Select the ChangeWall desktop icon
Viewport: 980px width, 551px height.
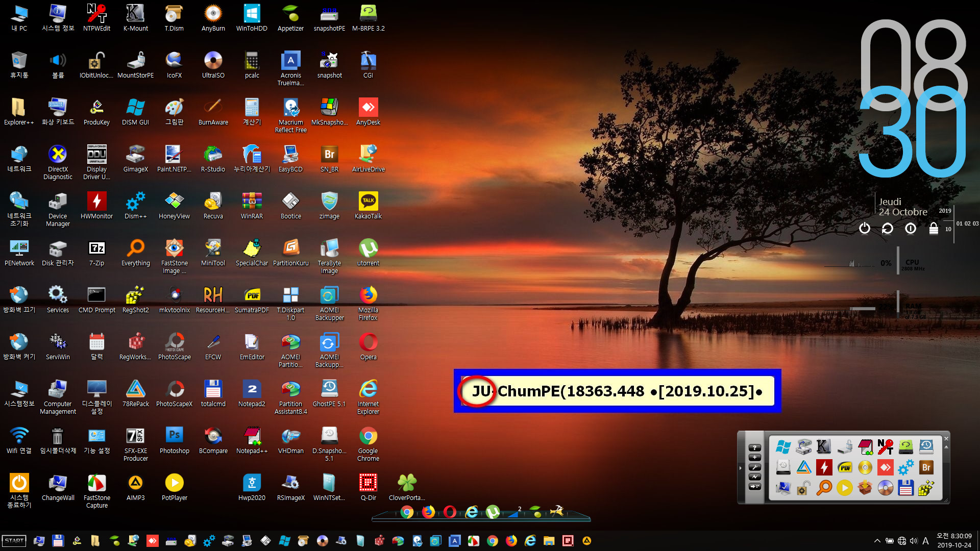(58, 487)
